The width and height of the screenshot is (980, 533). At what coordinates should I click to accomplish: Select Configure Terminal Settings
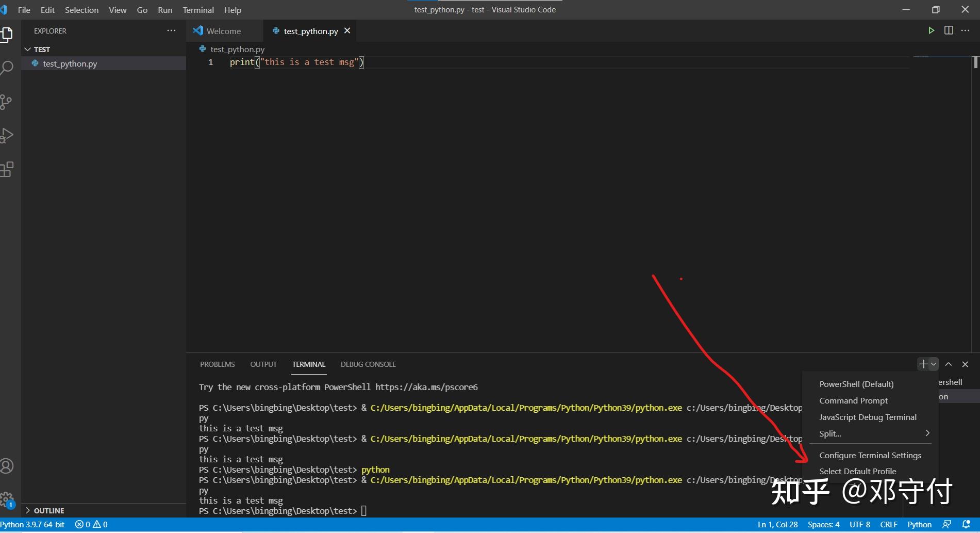click(871, 456)
